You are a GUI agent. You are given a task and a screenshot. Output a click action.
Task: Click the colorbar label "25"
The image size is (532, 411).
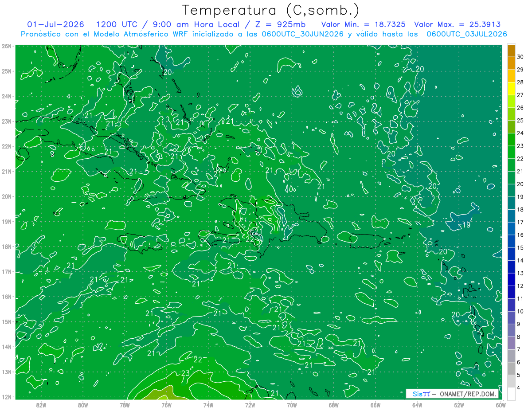(x=520, y=121)
